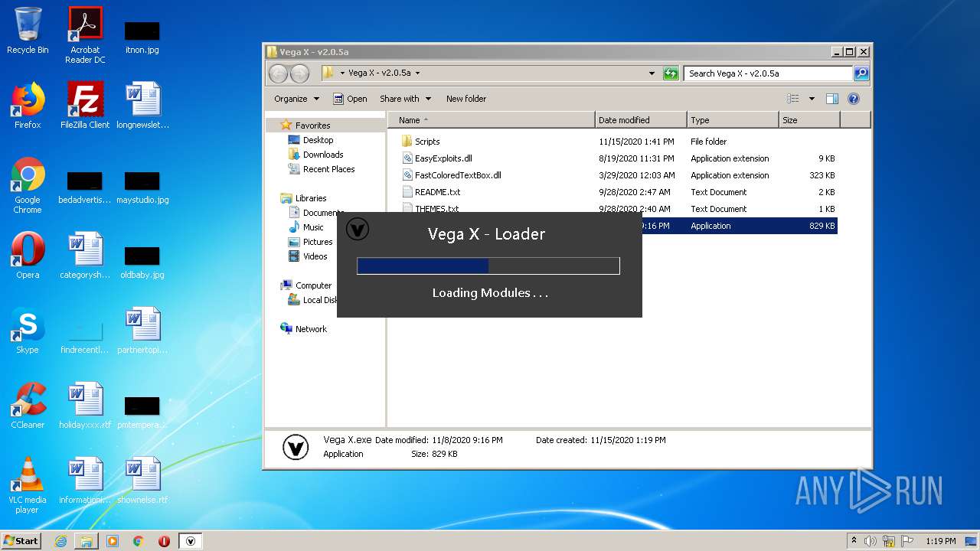Open Internet Explorer from taskbar
Viewport: 980px width, 551px height.
[60, 541]
